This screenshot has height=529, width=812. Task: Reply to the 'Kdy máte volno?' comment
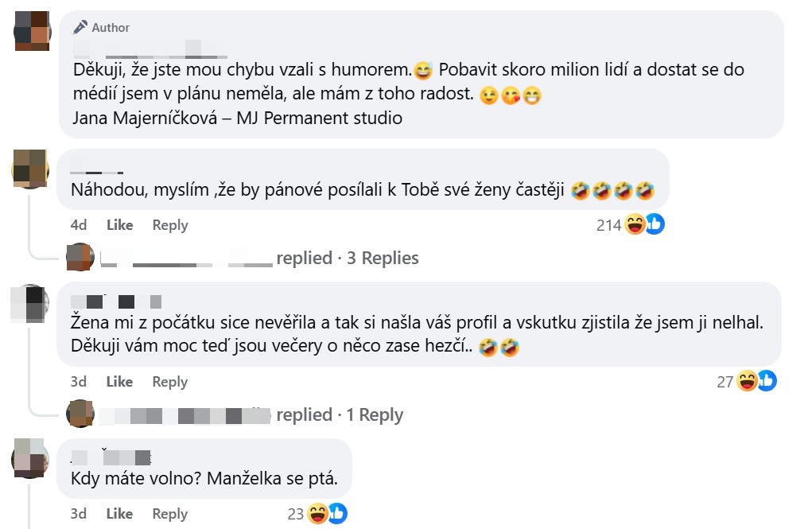click(169, 514)
